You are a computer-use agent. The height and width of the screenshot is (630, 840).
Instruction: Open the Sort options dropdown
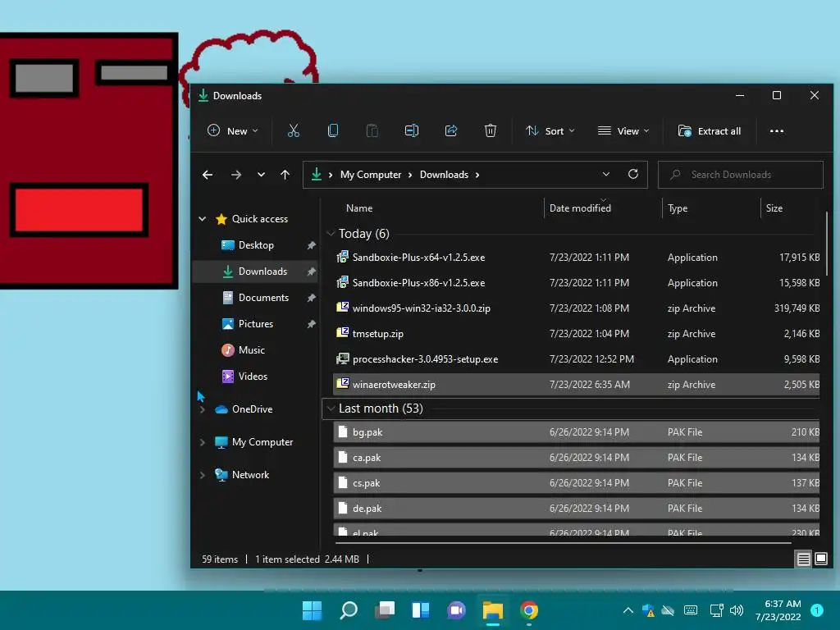pyautogui.click(x=550, y=130)
